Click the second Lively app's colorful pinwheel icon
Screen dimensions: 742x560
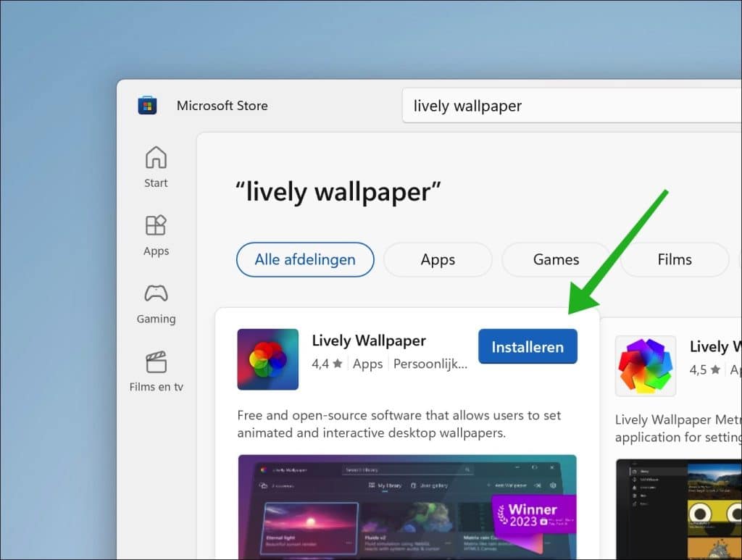pyautogui.click(x=646, y=366)
